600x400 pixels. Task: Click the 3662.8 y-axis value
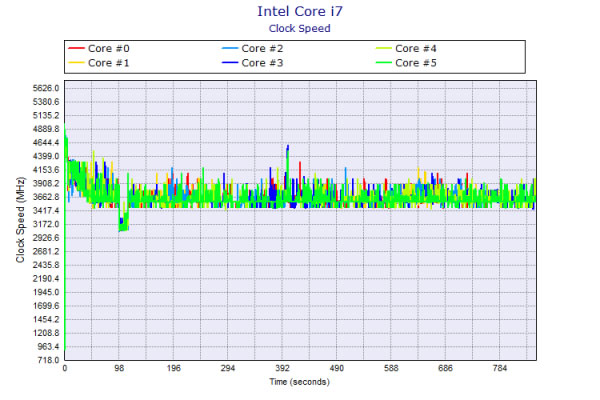[46, 197]
